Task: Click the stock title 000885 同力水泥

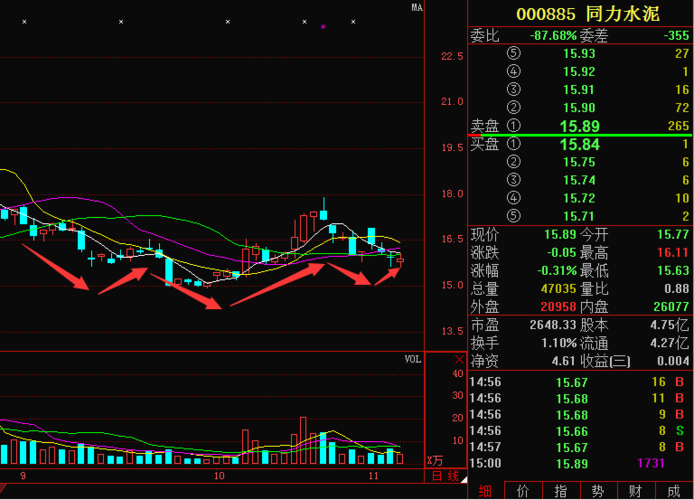Action: click(x=588, y=14)
